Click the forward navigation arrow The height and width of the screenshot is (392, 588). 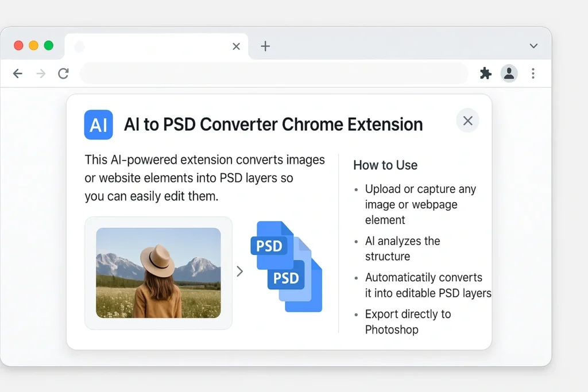[40, 73]
